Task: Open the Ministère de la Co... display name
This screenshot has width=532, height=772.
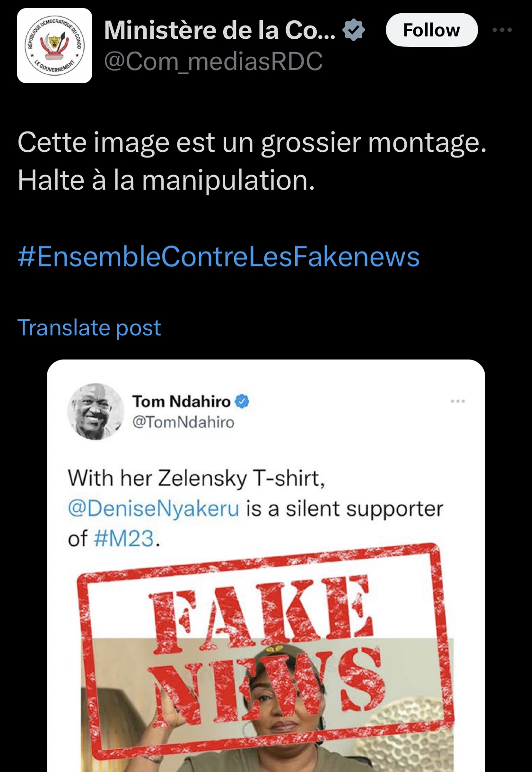Action: coord(219,30)
